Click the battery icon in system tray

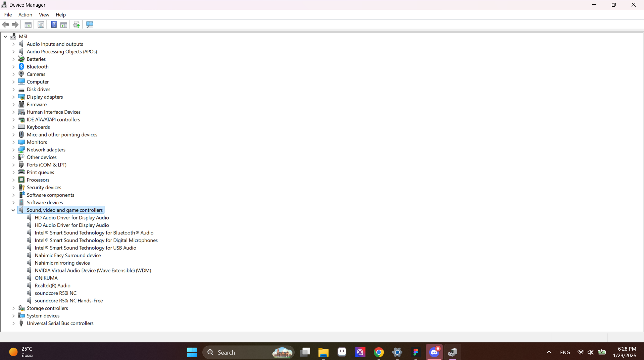(601, 352)
